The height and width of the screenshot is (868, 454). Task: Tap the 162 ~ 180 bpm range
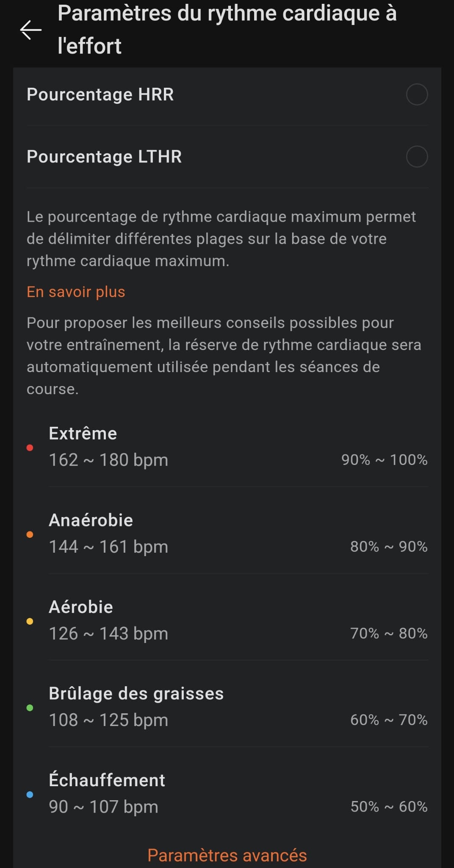(x=108, y=460)
